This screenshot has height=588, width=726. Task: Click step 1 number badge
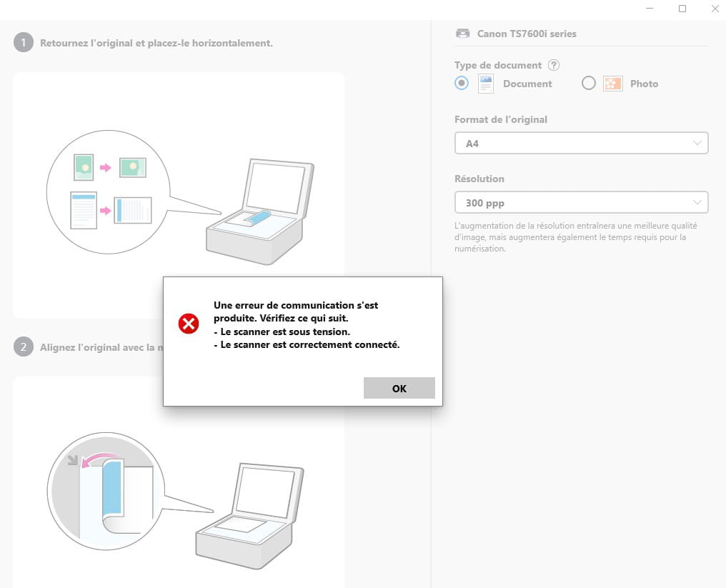pyautogui.click(x=23, y=43)
